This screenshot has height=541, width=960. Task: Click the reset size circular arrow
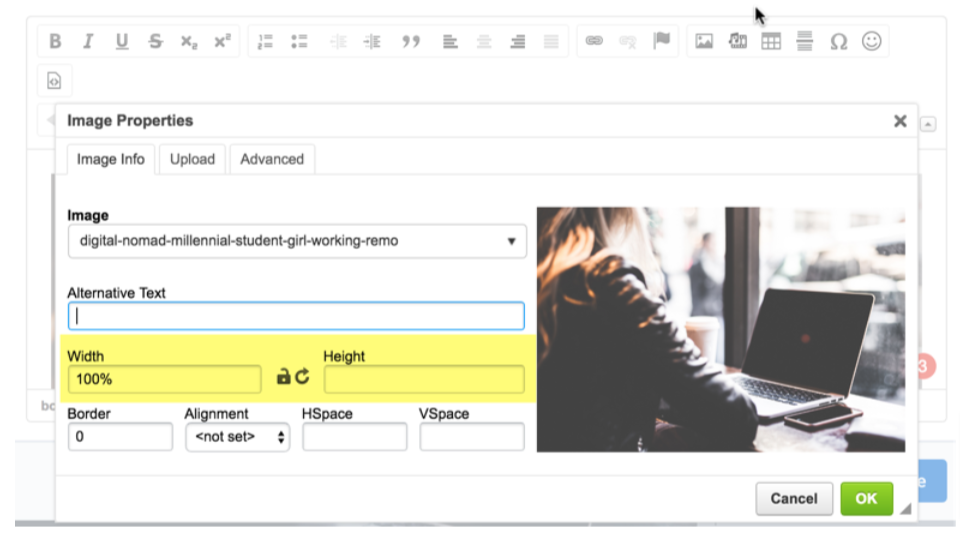pos(302,378)
